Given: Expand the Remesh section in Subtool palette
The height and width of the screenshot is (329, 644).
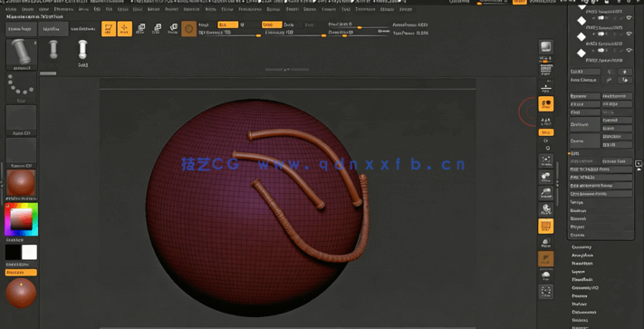Looking at the screenshot, I should click(578, 218).
